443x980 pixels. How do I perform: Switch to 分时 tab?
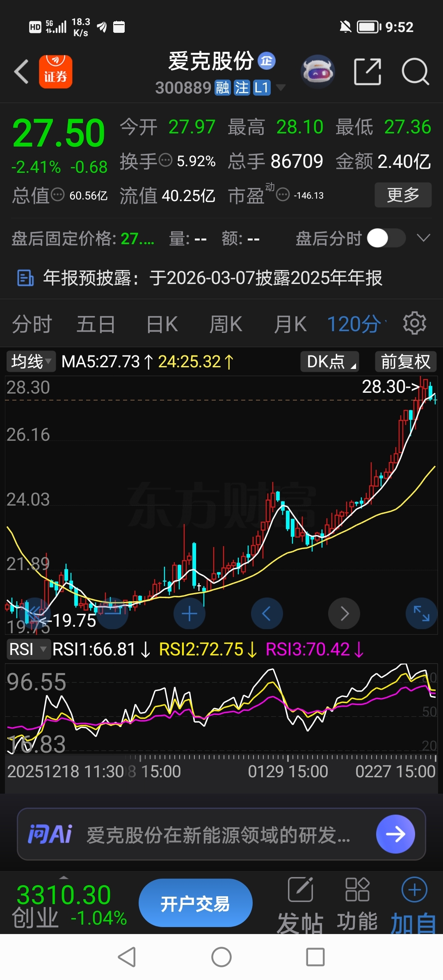click(x=32, y=324)
